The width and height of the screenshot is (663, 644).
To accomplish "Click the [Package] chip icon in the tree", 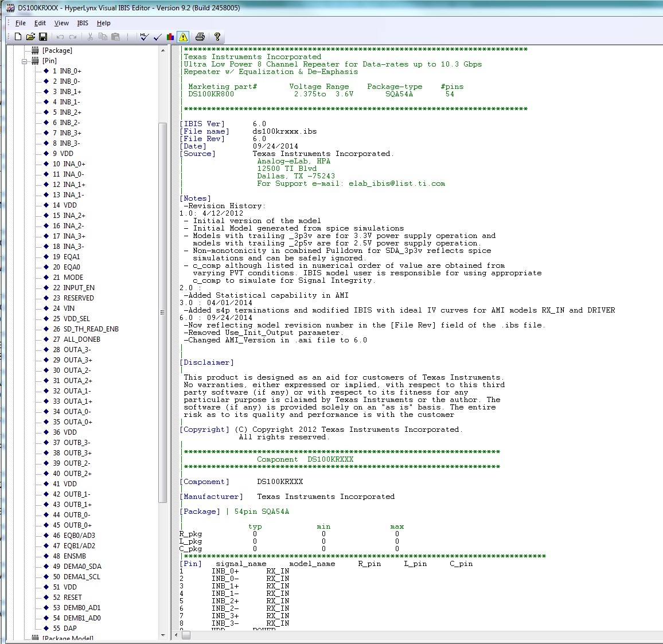I will click(x=35, y=50).
